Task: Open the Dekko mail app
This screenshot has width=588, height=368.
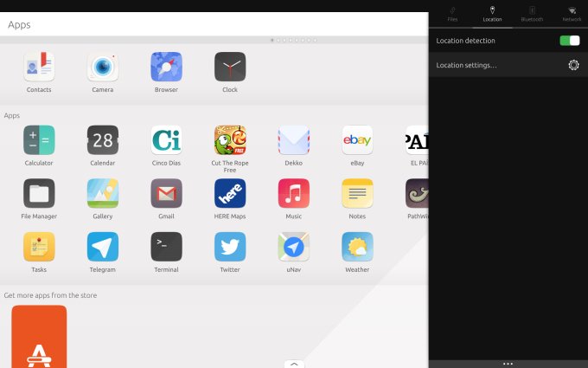Action: pos(294,140)
